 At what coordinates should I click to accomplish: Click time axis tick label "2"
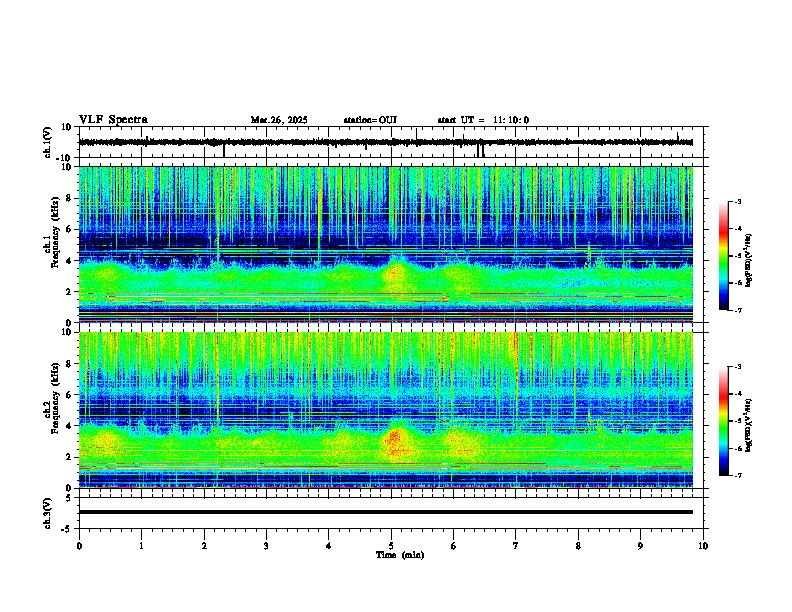point(204,546)
